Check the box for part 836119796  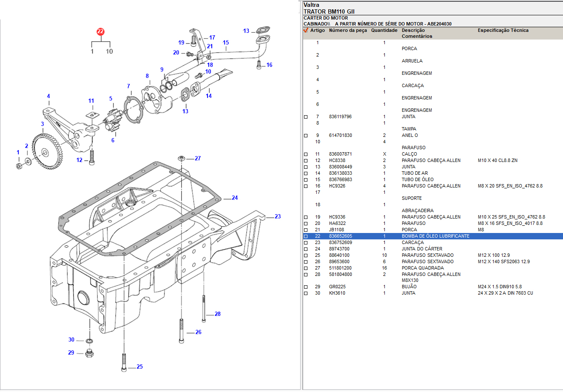coord(305,117)
